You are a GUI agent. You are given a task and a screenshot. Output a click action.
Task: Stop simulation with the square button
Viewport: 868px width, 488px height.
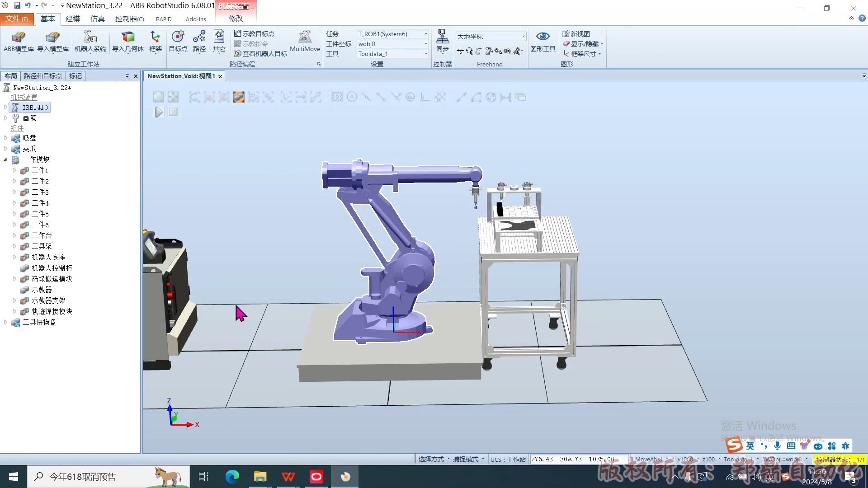(x=173, y=112)
